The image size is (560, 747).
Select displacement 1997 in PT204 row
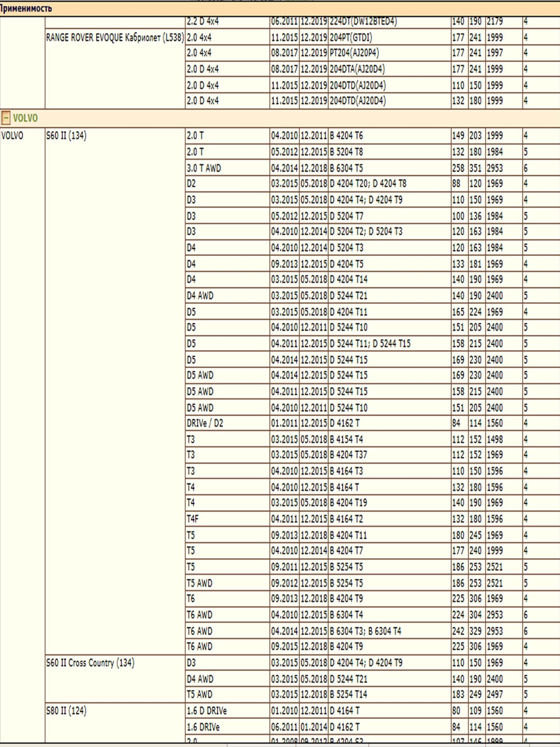[x=495, y=53]
